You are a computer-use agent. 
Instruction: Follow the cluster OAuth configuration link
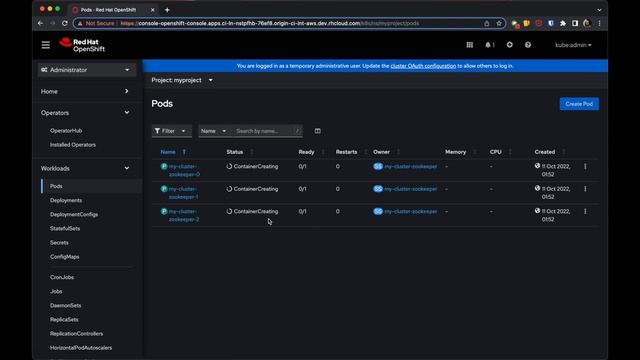click(423, 66)
